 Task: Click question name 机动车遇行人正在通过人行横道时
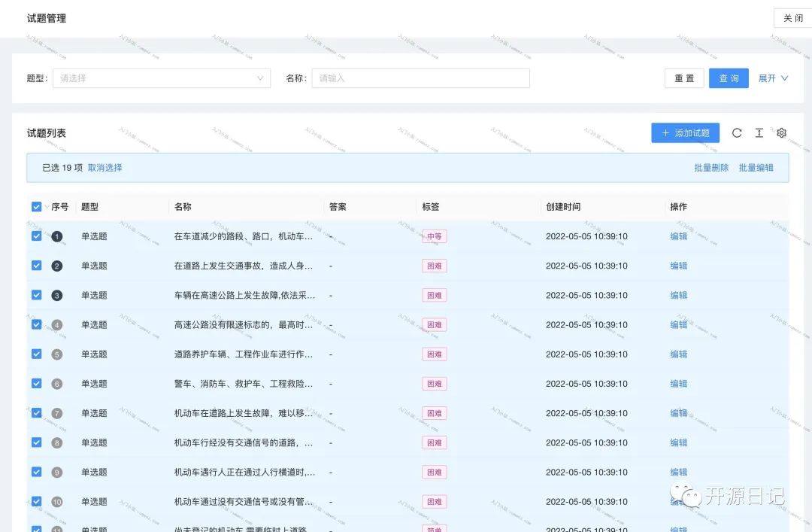pos(244,473)
